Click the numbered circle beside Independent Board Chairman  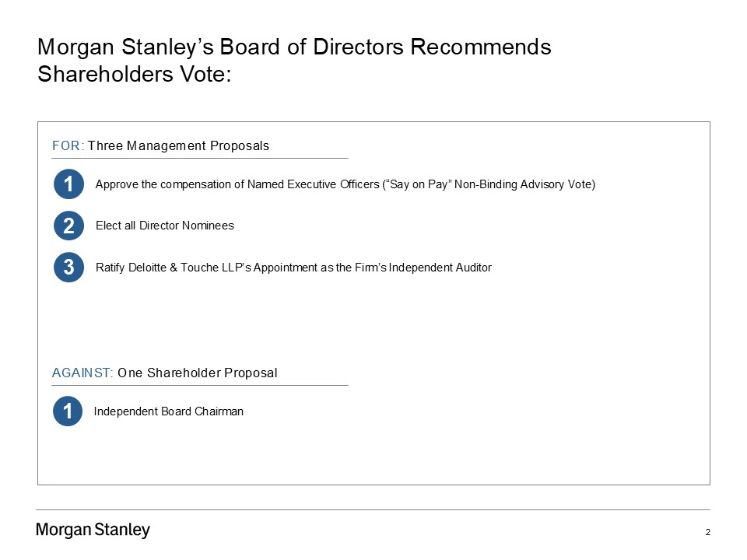click(68, 411)
